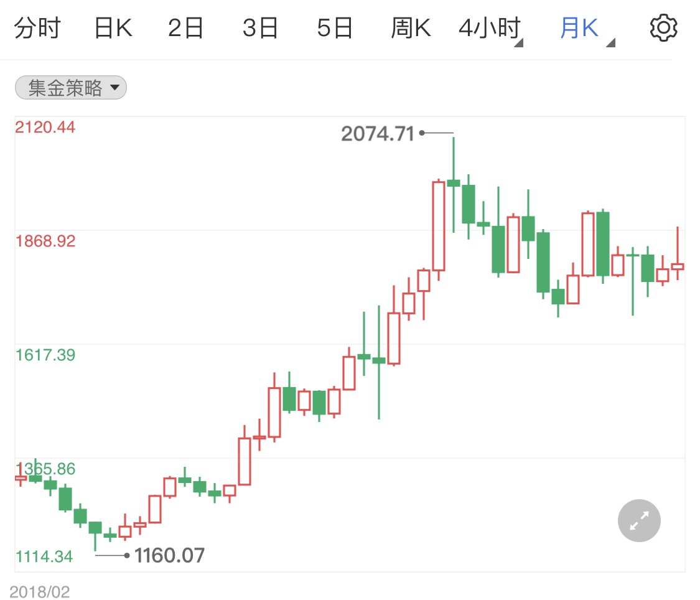Image resolution: width=700 pixels, height=600 pixels.
Task: Select the 日K tab
Action: coord(113,29)
